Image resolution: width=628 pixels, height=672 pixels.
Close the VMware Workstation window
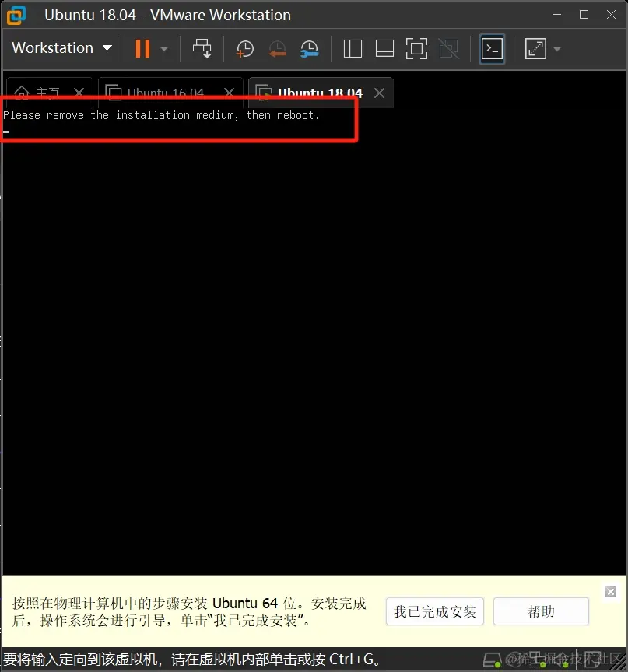point(612,15)
